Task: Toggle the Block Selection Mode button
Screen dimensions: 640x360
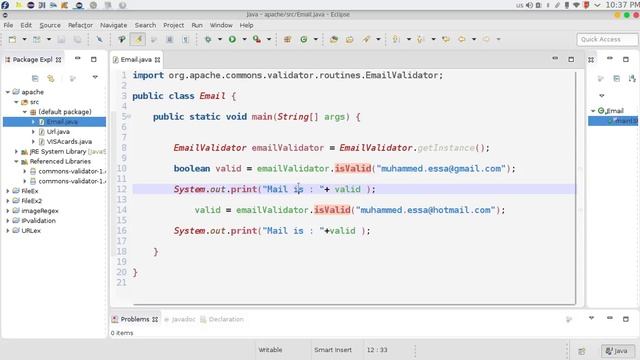Action: (170, 40)
